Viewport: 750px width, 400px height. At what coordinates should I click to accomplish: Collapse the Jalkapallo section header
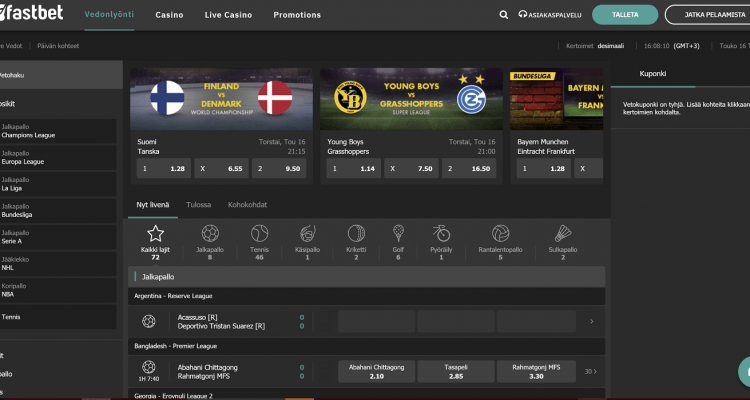[x=366, y=277]
